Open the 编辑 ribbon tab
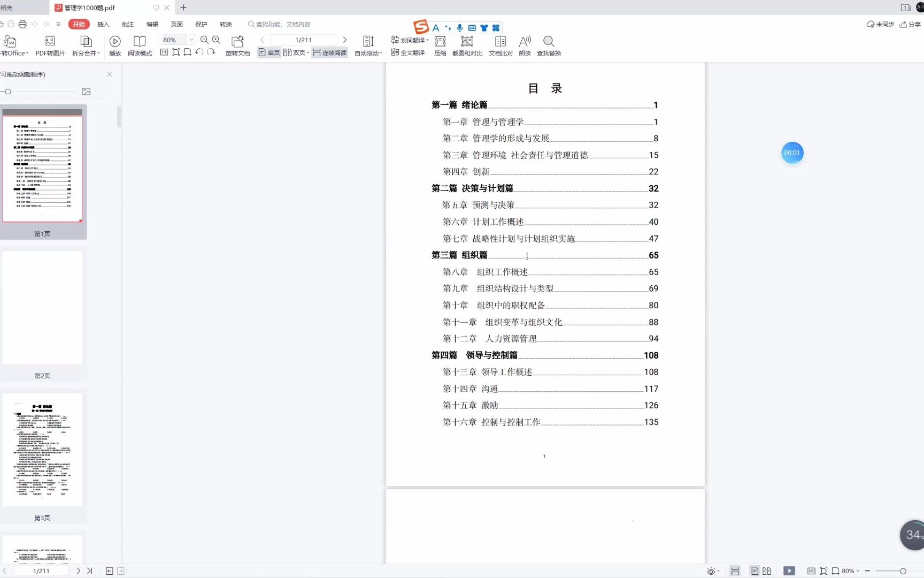Screen dimensions: 924x578 (152, 24)
